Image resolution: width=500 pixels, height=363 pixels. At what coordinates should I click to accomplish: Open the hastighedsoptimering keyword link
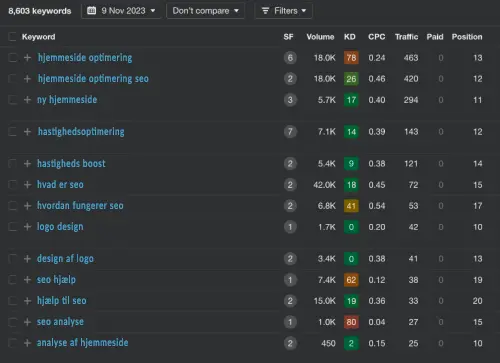(x=81, y=132)
